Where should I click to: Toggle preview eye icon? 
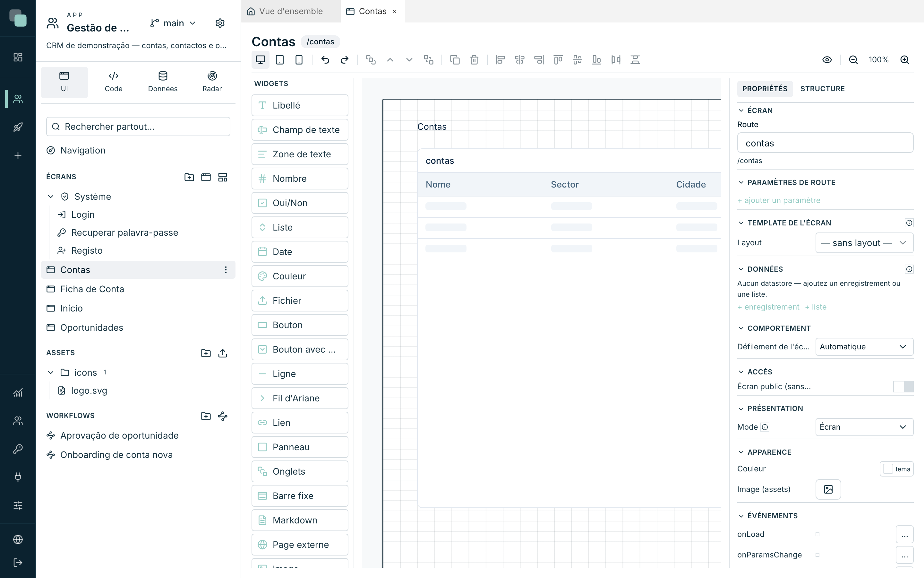pos(827,60)
